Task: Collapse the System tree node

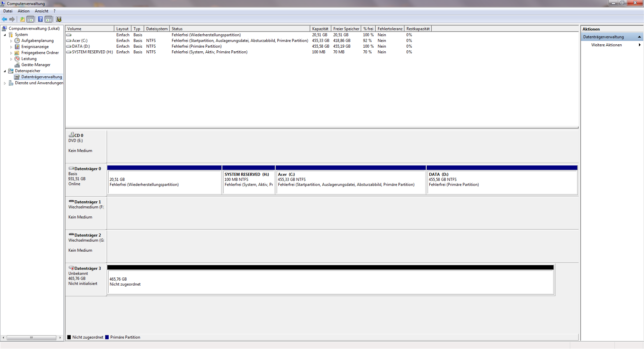Action: 5,35
